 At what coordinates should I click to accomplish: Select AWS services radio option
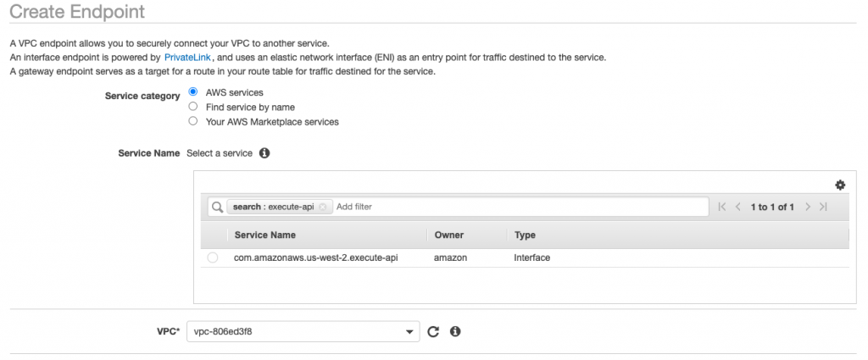click(192, 91)
